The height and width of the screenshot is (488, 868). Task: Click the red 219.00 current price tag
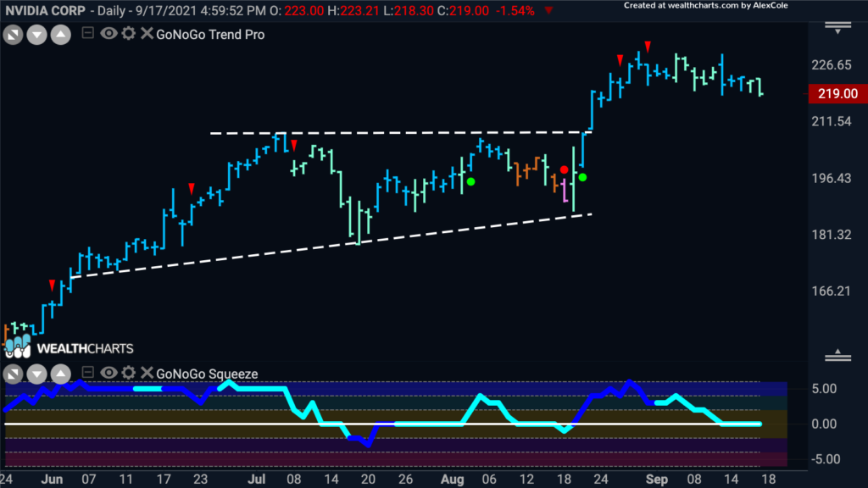[837, 93]
